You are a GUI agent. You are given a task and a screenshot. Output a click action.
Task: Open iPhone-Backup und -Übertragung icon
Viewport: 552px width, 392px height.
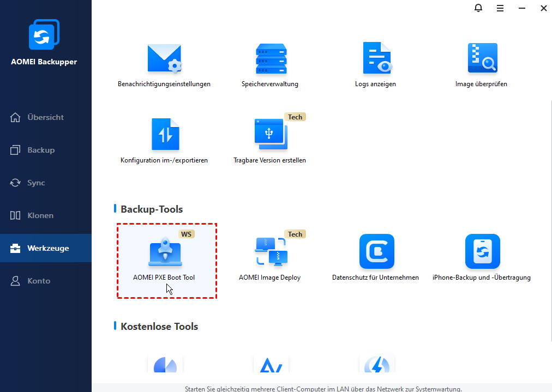pos(483,251)
